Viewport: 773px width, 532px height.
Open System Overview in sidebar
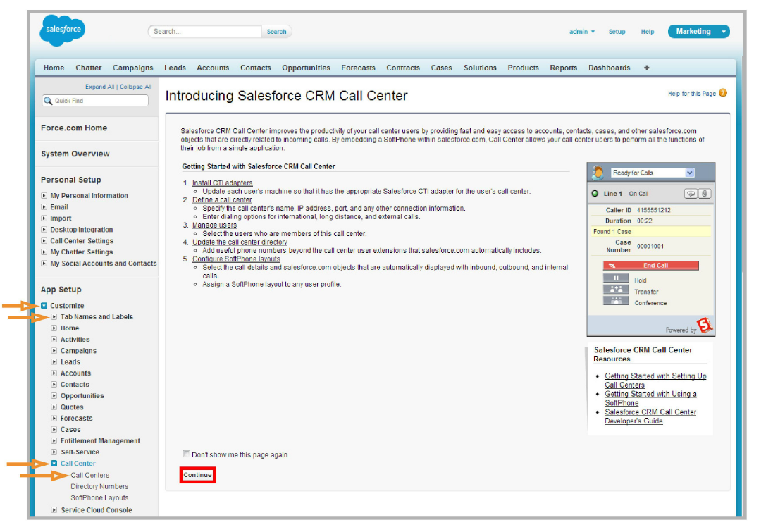coord(75,154)
